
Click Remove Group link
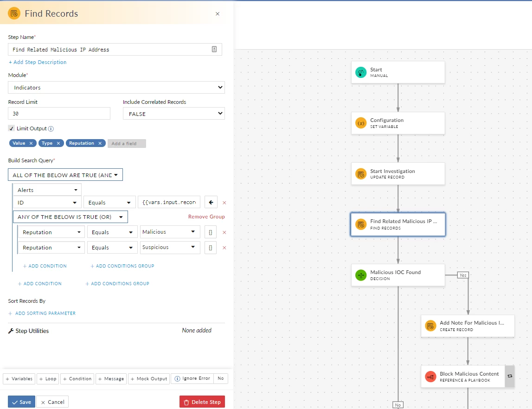[x=206, y=217]
